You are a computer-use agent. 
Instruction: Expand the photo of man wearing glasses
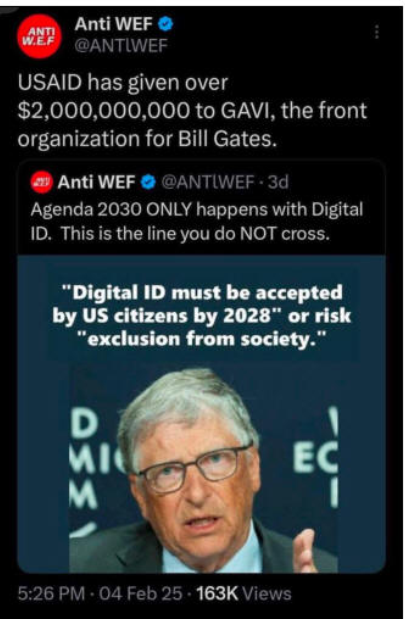click(203, 469)
